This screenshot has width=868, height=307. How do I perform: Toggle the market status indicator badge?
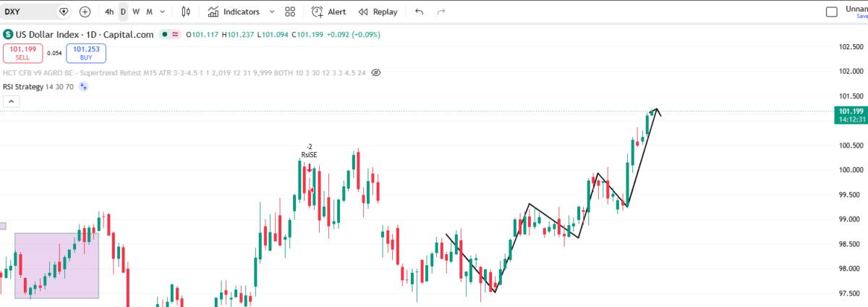pyautogui.click(x=170, y=34)
